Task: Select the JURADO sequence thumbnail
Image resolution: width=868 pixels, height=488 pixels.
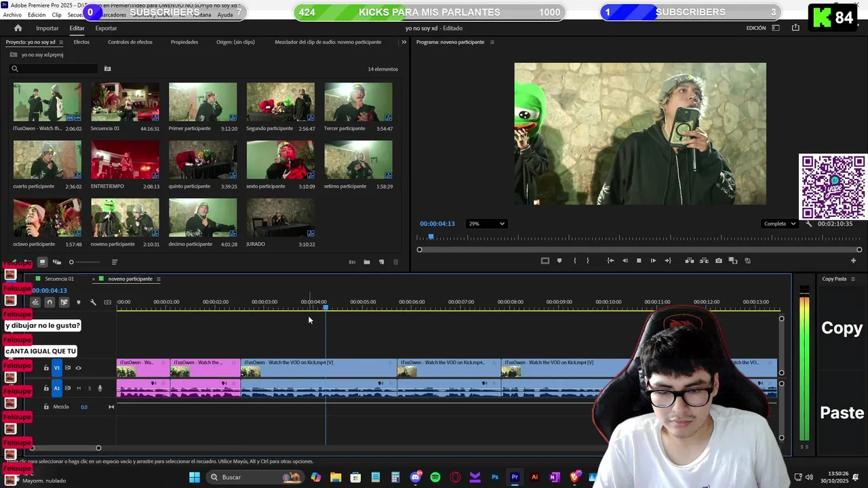Action: point(280,218)
